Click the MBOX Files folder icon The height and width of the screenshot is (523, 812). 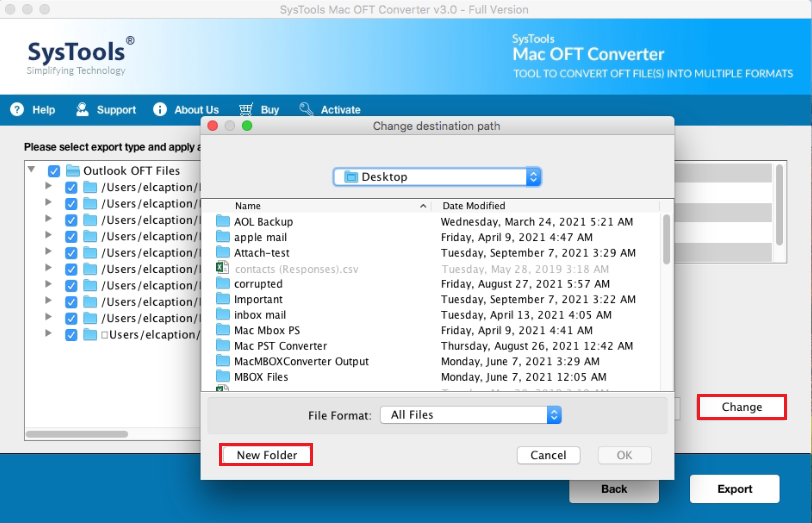[223, 376]
